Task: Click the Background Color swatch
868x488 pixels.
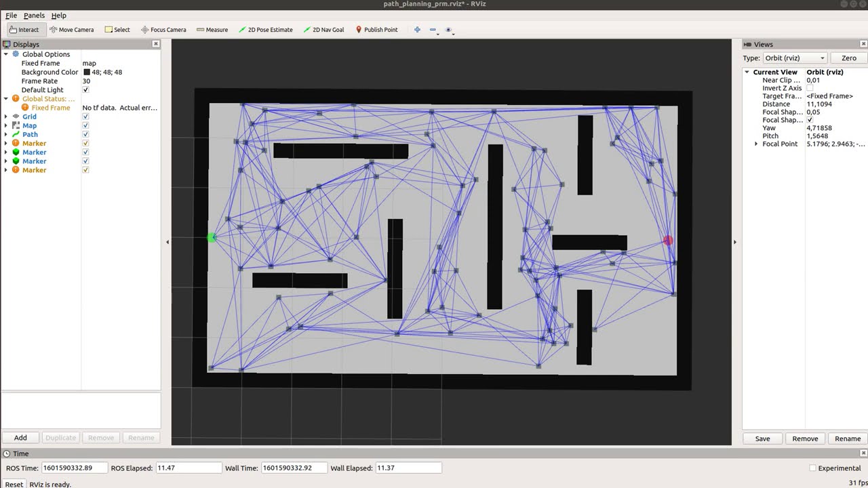Action: (87, 72)
